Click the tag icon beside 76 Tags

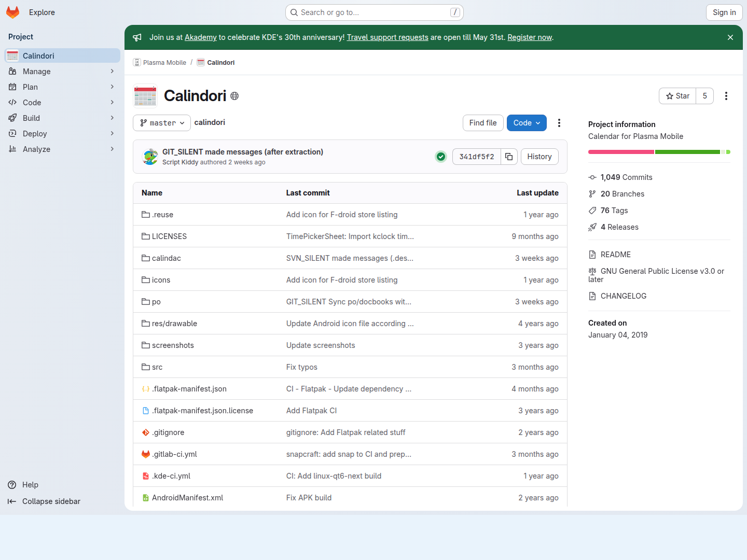point(592,211)
